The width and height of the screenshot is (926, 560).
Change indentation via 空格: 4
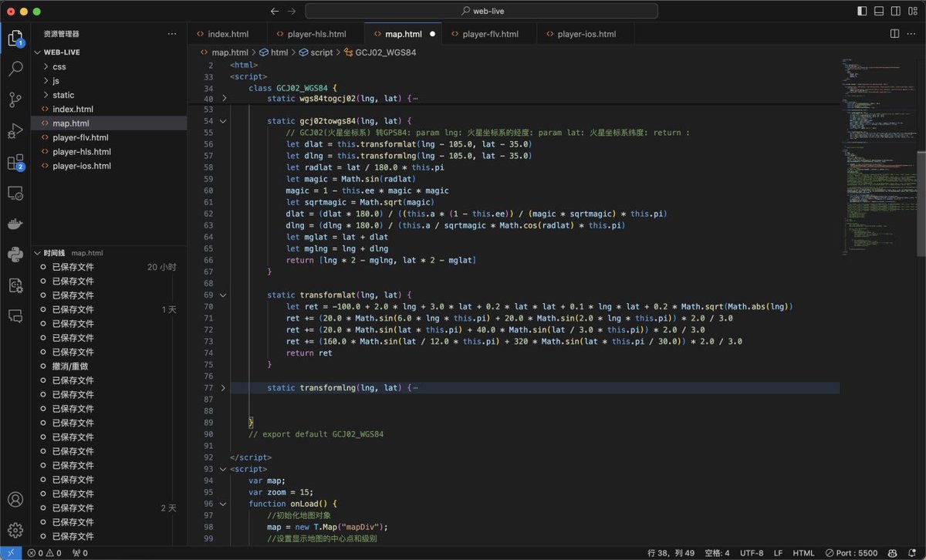[x=717, y=552]
